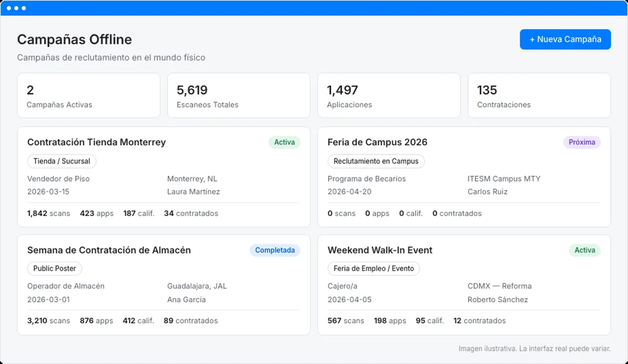Viewport: 628px width, 364px height.
Task: Open the Feria de Campus 2026 campaign title
Action: tap(377, 142)
